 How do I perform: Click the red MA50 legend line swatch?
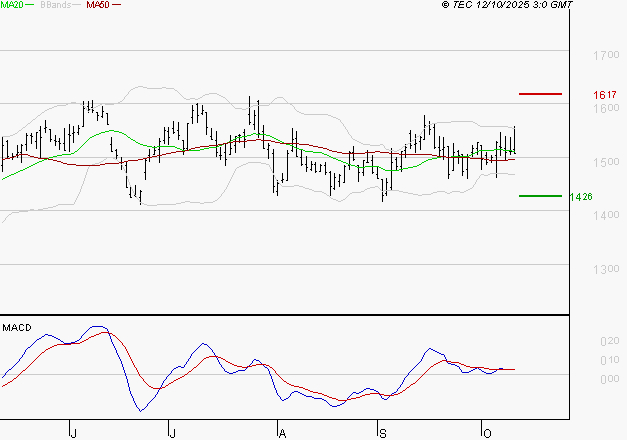[116, 6]
